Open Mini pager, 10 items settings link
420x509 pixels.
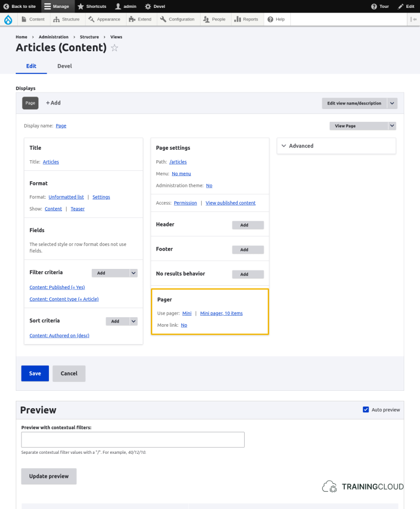(x=221, y=313)
